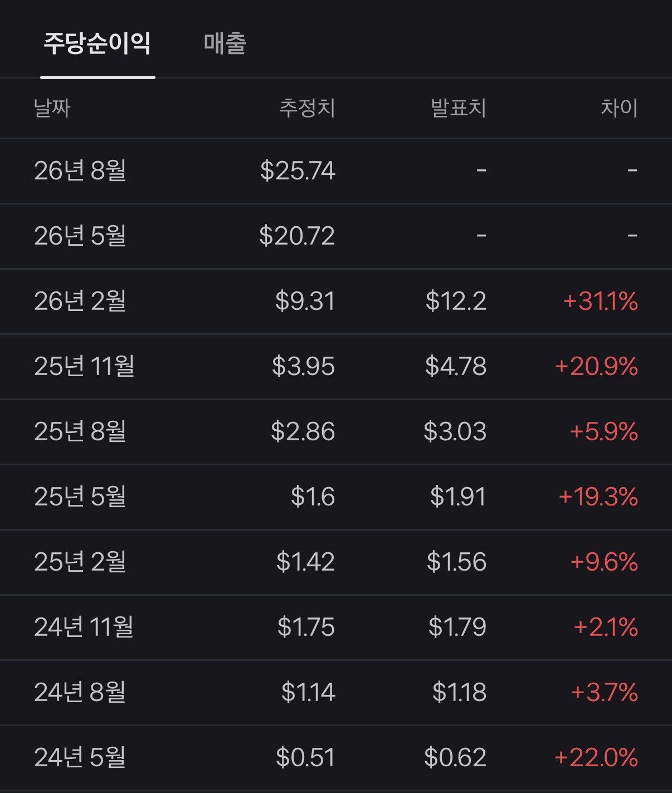Select the 26년 2월 row
This screenshot has width=672, height=793.
point(336,301)
